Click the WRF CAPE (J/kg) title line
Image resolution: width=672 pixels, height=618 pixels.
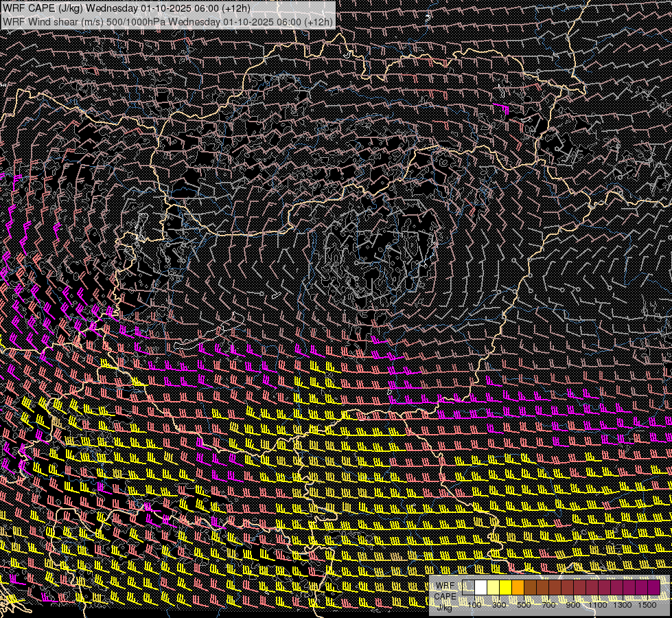pyautogui.click(x=126, y=8)
